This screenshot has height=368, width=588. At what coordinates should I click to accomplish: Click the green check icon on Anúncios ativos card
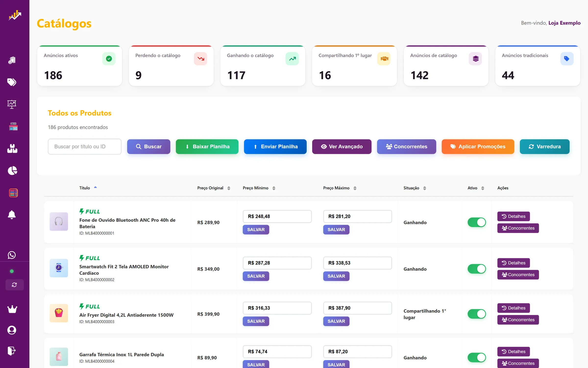click(109, 59)
